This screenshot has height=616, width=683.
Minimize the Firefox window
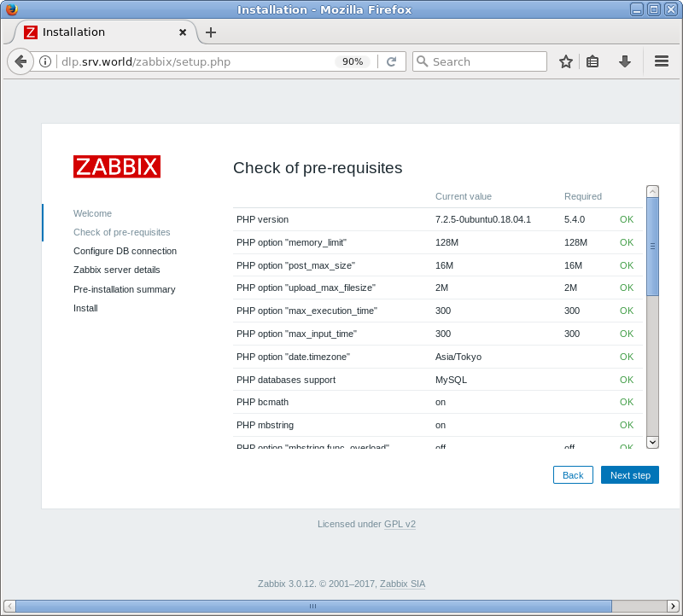tap(636, 9)
